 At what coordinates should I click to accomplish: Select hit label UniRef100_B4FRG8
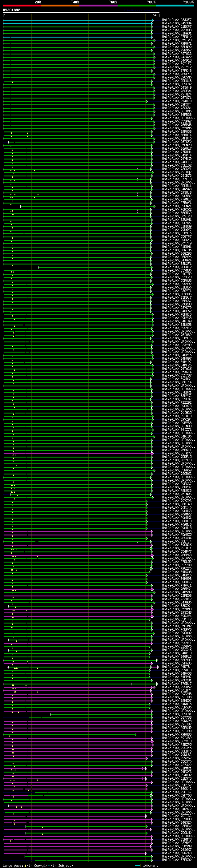pyautogui.click(x=177, y=115)
